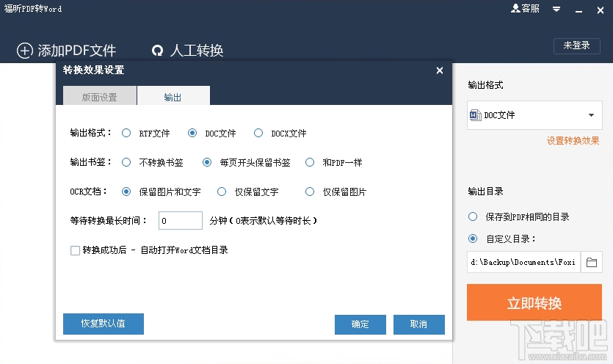The image size is (613, 364).
Task: Click the folder browse icon for output directory
Action: click(x=592, y=262)
